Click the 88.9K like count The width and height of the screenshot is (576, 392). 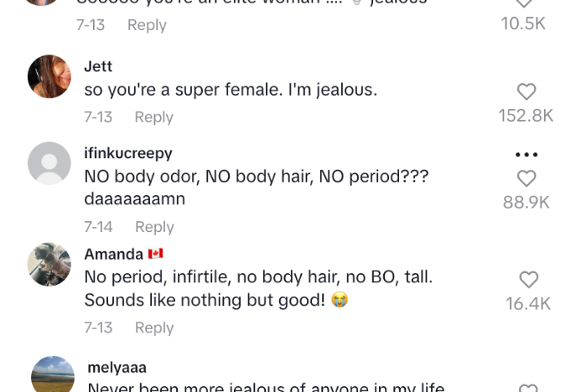pyautogui.click(x=526, y=202)
